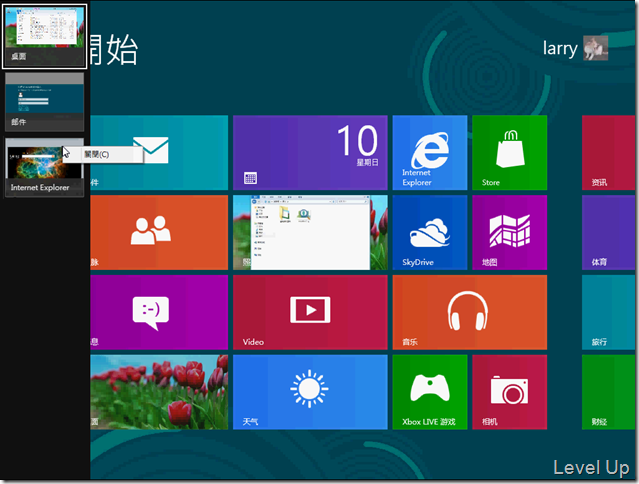The image size is (639, 484).
Task: Open the Maps (地图) tile
Action: [x=509, y=232]
